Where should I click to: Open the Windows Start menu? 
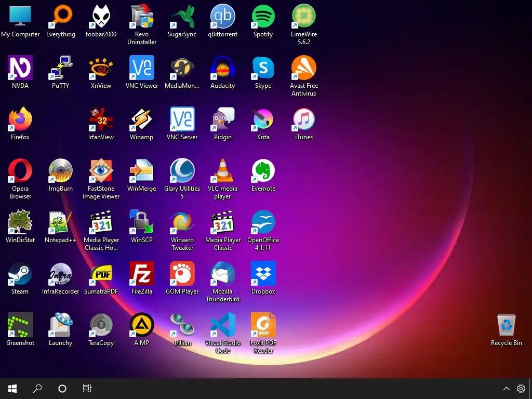12,389
